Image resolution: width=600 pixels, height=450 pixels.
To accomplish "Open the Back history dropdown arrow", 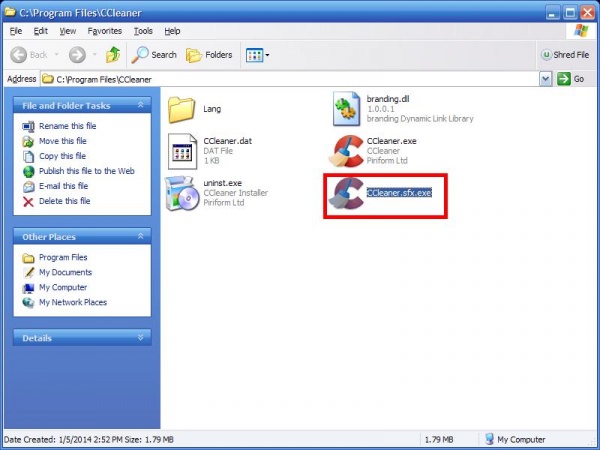I will [57, 55].
